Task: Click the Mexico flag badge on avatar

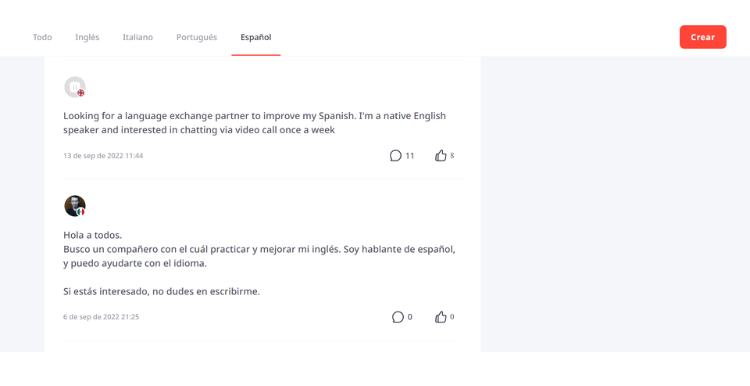Action: (81, 211)
